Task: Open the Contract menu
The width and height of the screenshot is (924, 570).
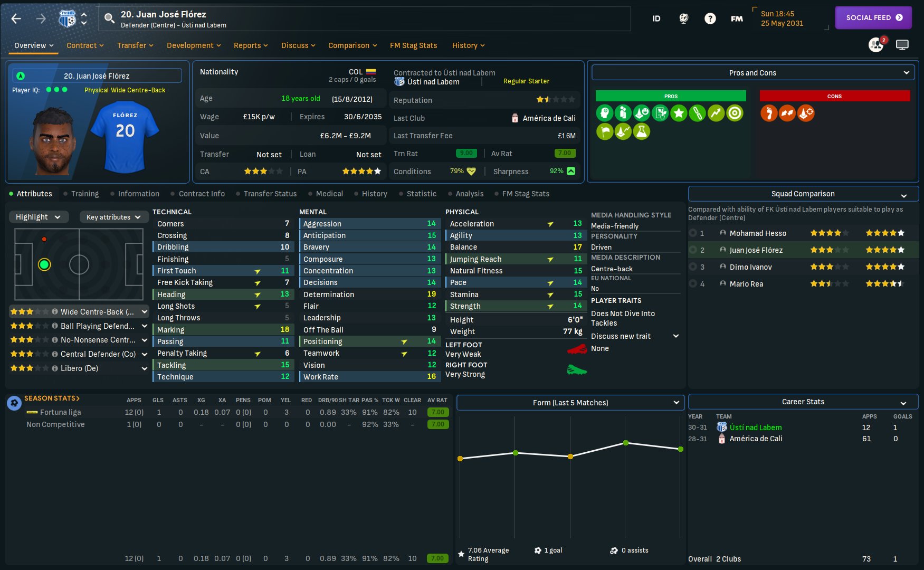Action: point(85,45)
